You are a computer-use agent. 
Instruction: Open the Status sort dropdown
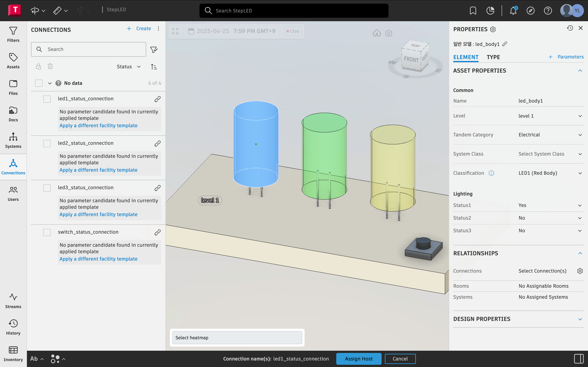[129, 67]
